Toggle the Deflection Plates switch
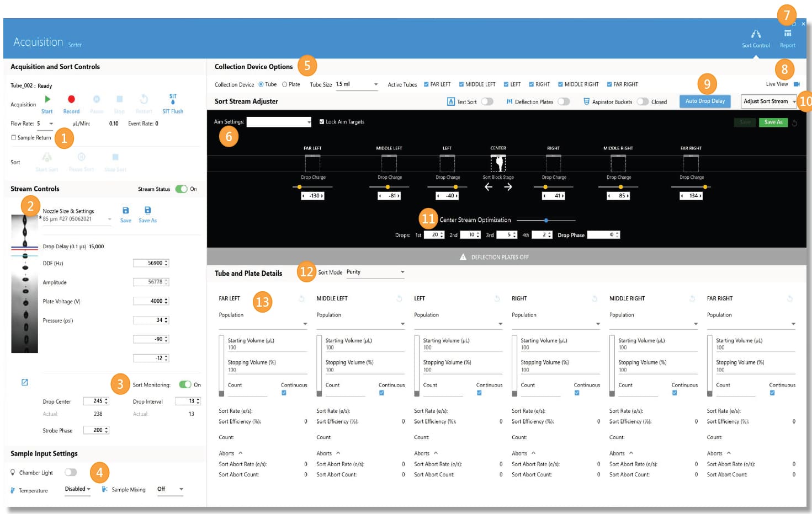 click(x=563, y=101)
